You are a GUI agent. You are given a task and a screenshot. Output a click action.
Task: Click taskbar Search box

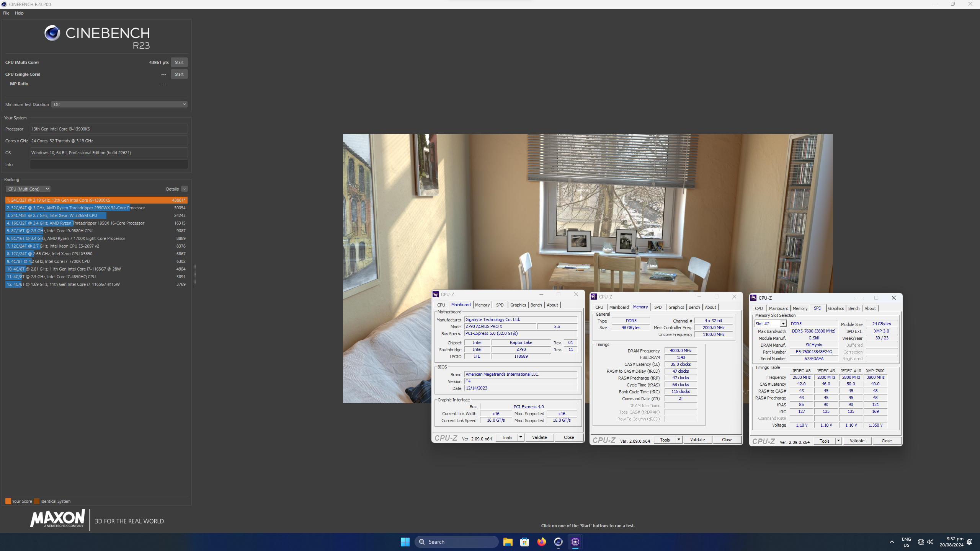456,542
